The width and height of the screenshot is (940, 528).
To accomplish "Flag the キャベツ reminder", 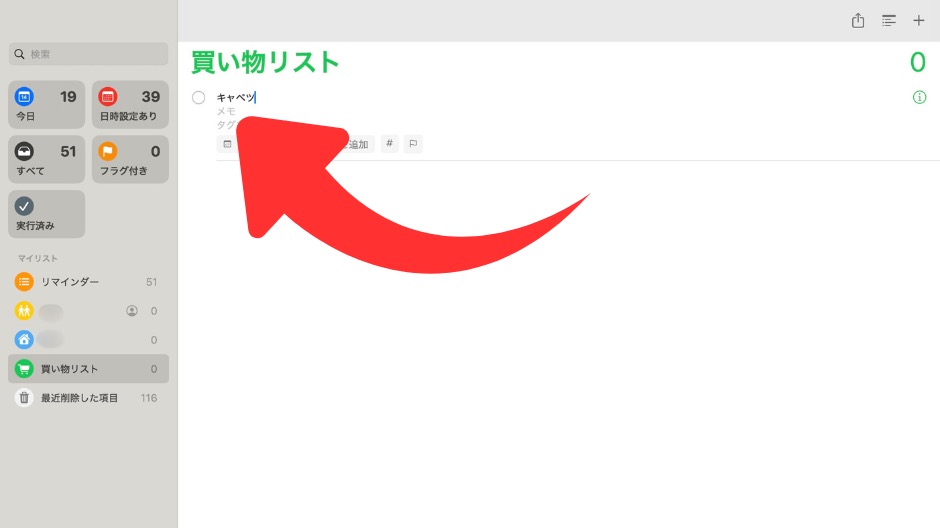I will (413, 144).
